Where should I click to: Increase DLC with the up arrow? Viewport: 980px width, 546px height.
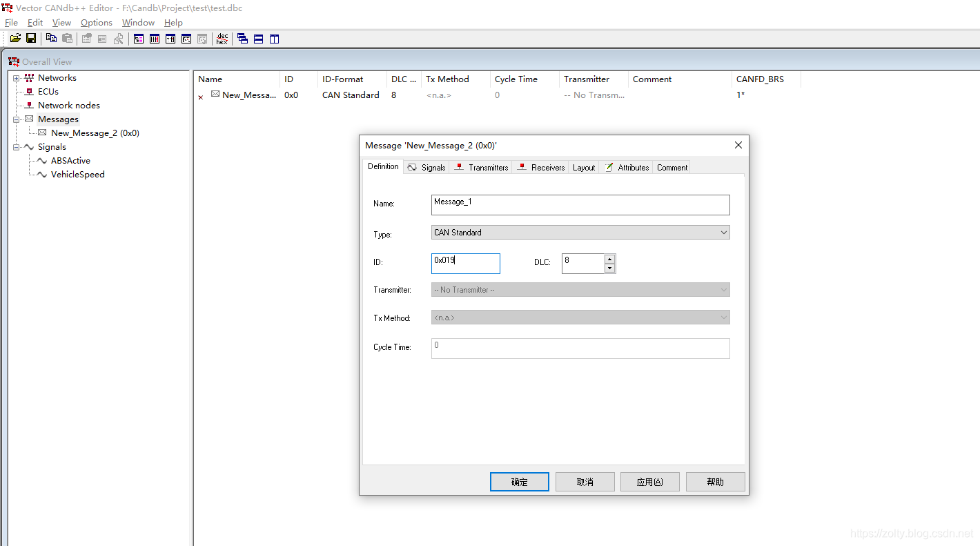click(609, 260)
